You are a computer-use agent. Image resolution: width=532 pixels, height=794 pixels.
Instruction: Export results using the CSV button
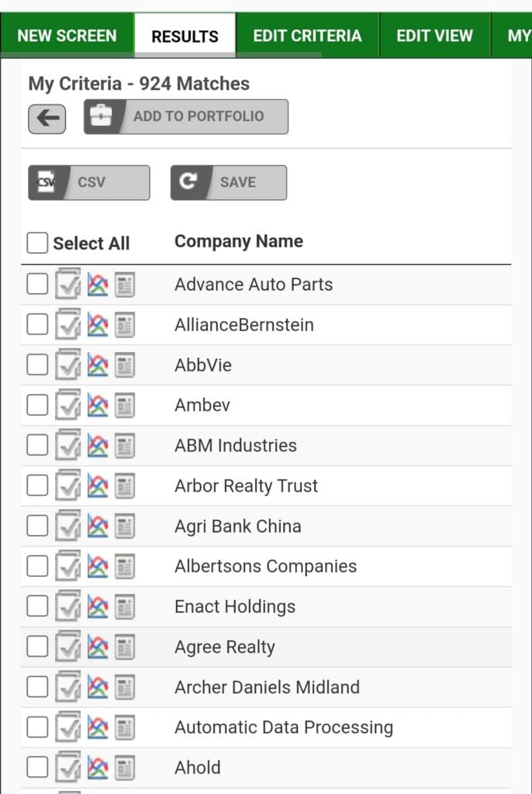[x=88, y=182]
